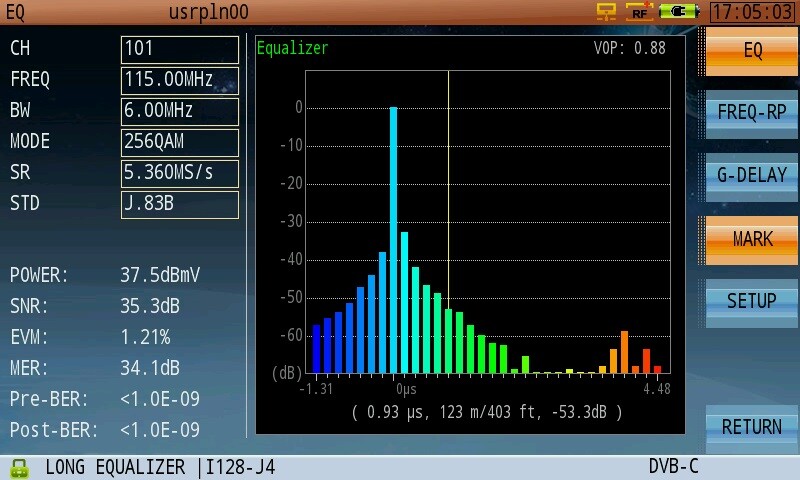The image size is (800, 480).
Task: Change the STD field J.83B
Action: tap(180, 205)
